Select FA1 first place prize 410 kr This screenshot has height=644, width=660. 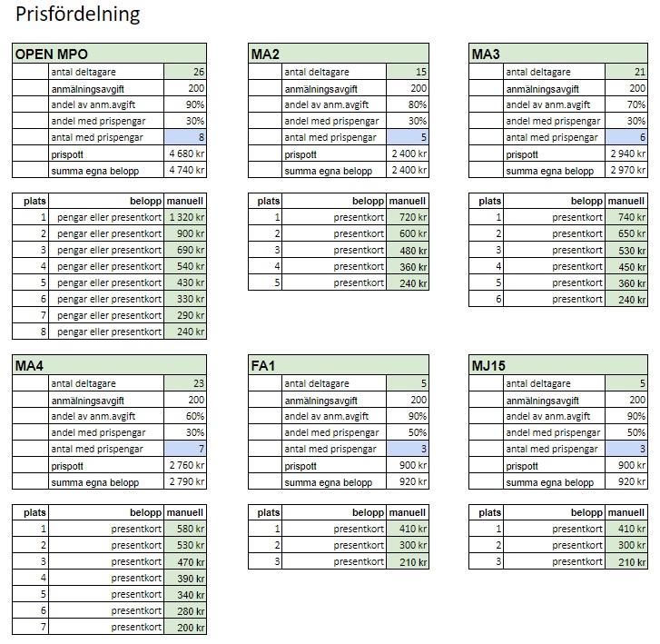point(407,529)
